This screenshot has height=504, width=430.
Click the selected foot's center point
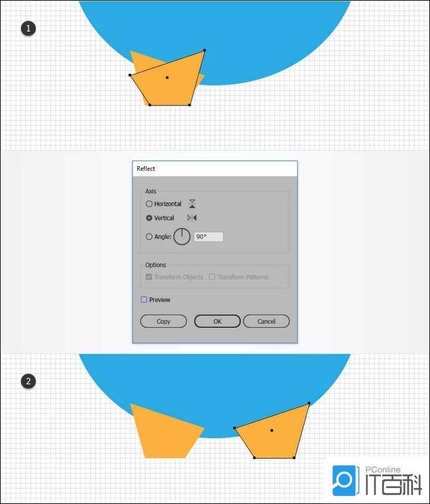(167, 77)
